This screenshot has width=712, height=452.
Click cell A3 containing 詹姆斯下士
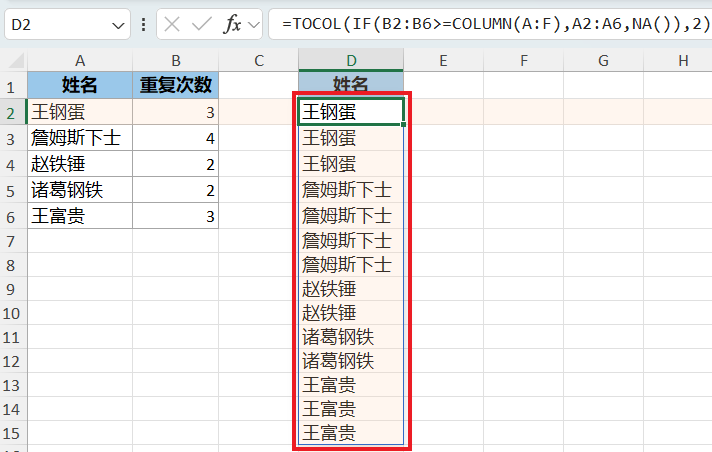click(x=80, y=138)
